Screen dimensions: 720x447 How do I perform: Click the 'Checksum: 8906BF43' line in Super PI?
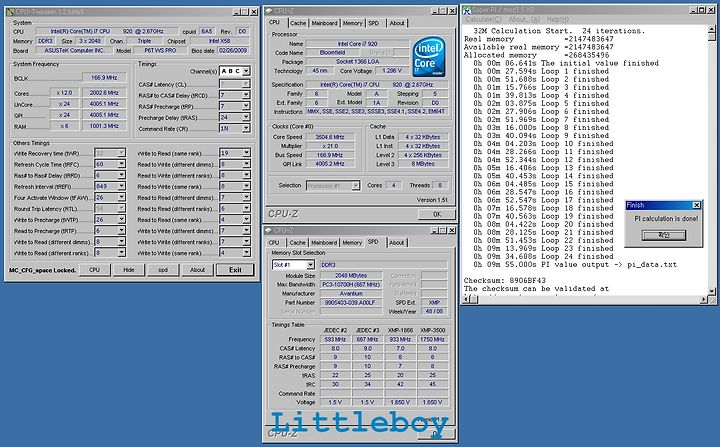tap(505, 280)
